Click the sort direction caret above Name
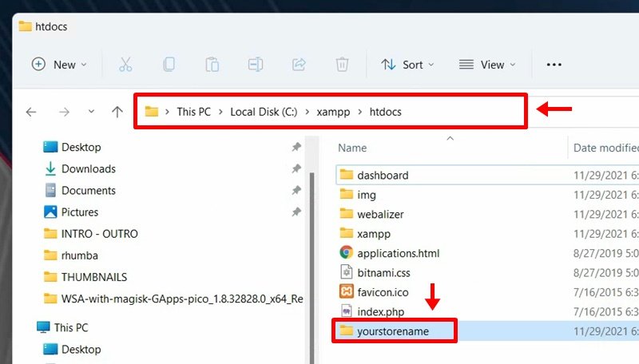This screenshot has height=364, width=639. click(450, 138)
